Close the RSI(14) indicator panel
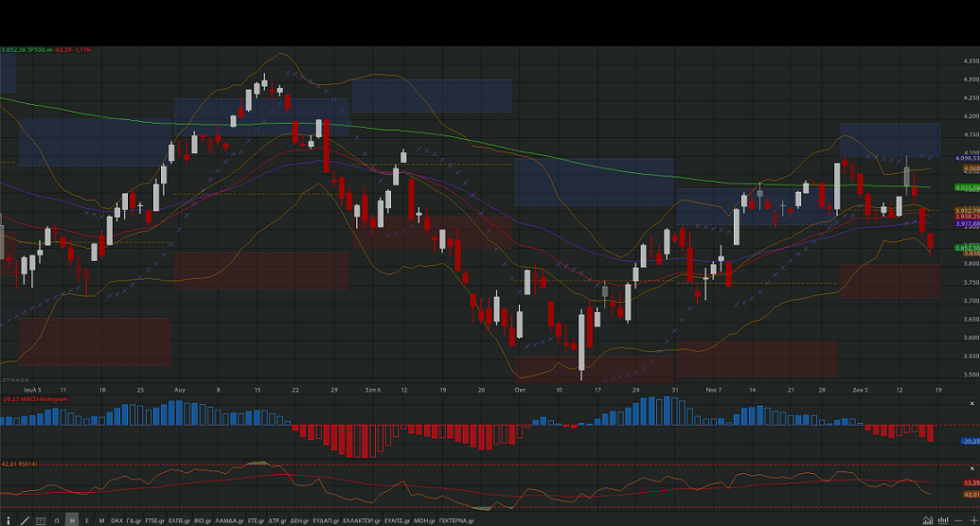Screen dimensions: 980x526 pyautogui.click(x=971, y=468)
